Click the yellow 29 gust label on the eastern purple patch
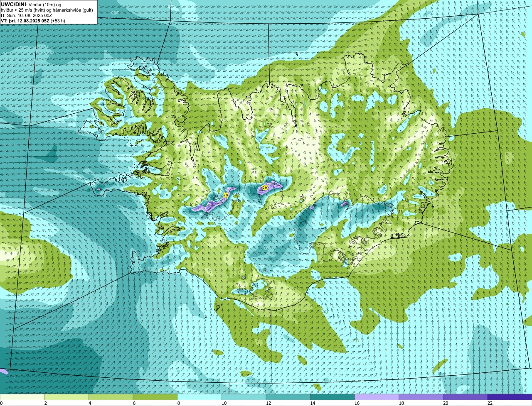Viewport: 532px width, 406px height. (x=265, y=188)
